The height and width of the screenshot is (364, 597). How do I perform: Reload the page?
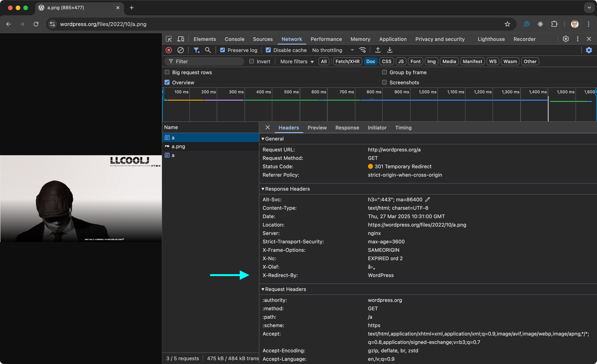coord(36,24)
